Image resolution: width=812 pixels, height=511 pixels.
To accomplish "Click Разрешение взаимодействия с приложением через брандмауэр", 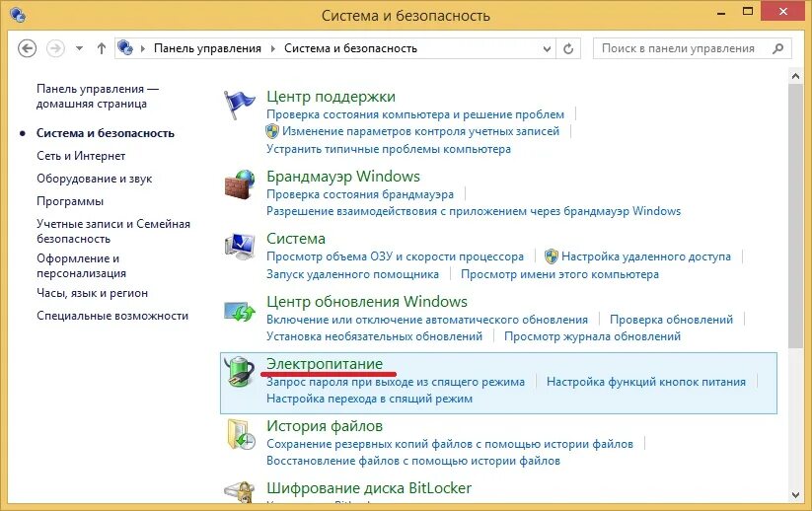I will coord(474,211).
